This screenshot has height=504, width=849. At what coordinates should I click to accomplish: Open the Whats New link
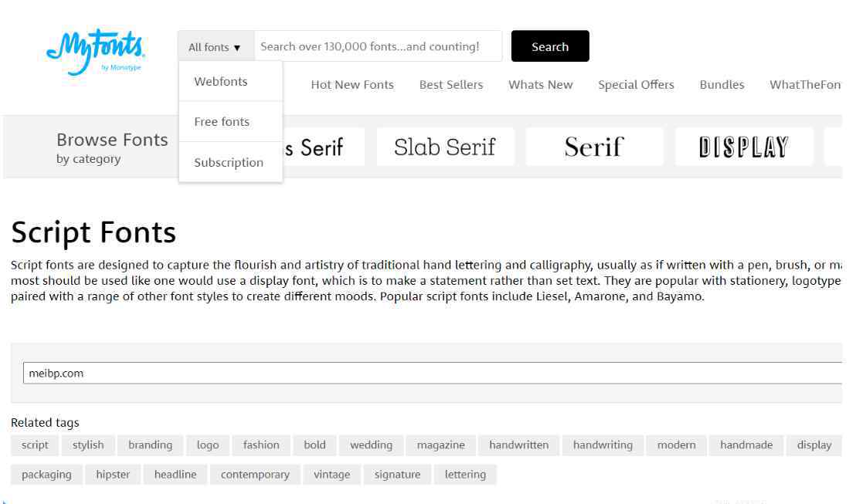pos(541,85)
